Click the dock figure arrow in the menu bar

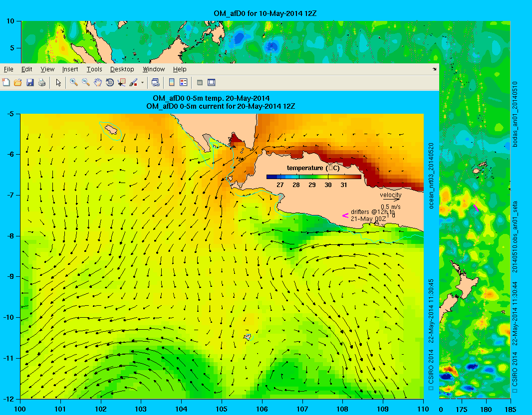coord(435,69)
